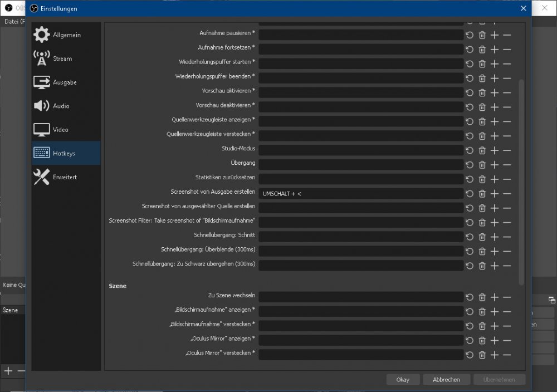Add hotkey for Schnellübergang: Schnitt via plus

[x=494, y=237]
